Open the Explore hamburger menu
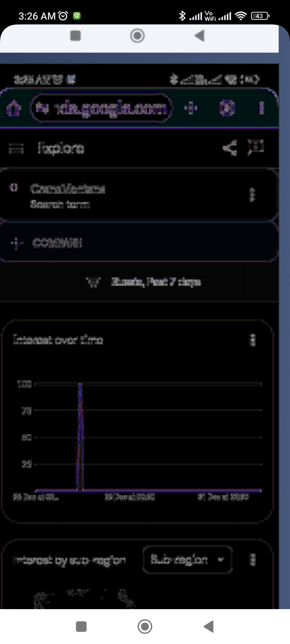290x644 pixels. (16, 148)
